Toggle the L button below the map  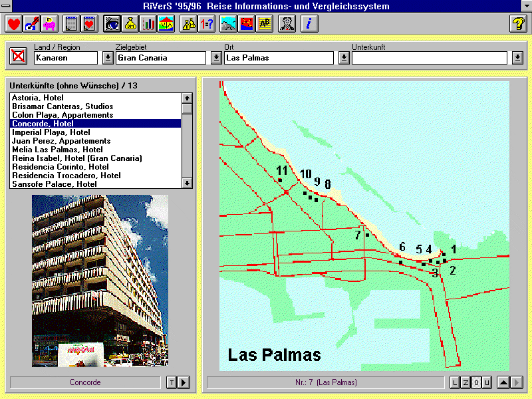(x=455, y=382)
